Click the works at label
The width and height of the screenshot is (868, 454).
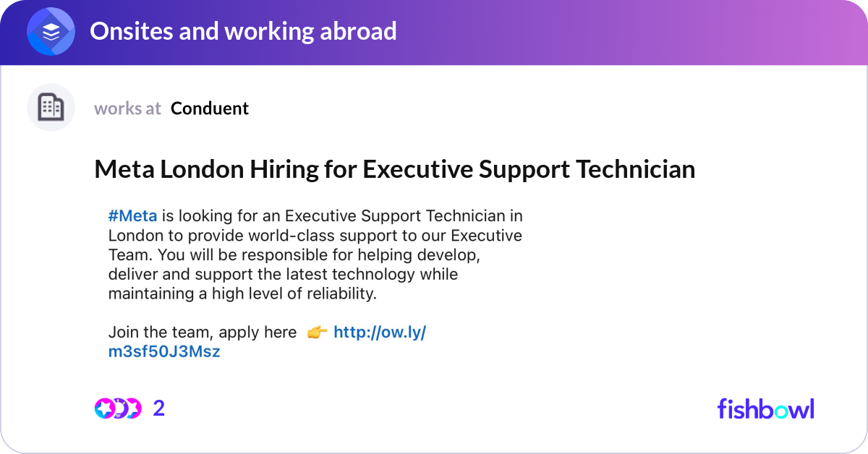[x=127, y=108]
